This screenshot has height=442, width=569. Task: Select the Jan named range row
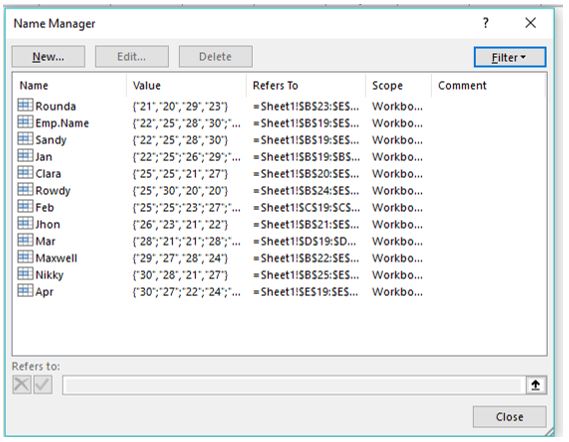(x=279, y=156)
